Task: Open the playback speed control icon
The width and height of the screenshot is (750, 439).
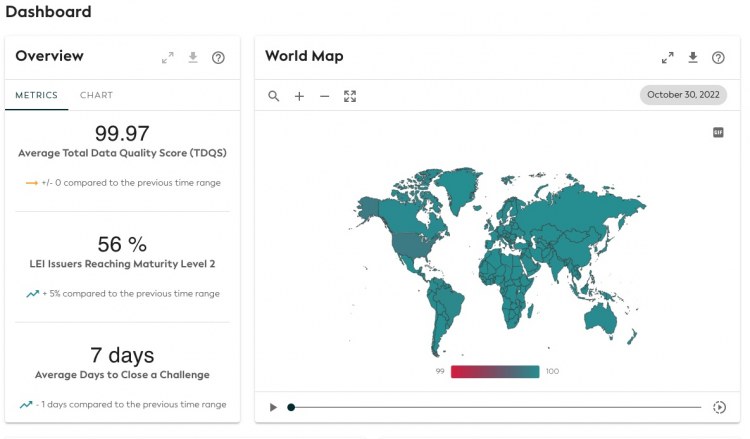Action: [x=718, y=407]
